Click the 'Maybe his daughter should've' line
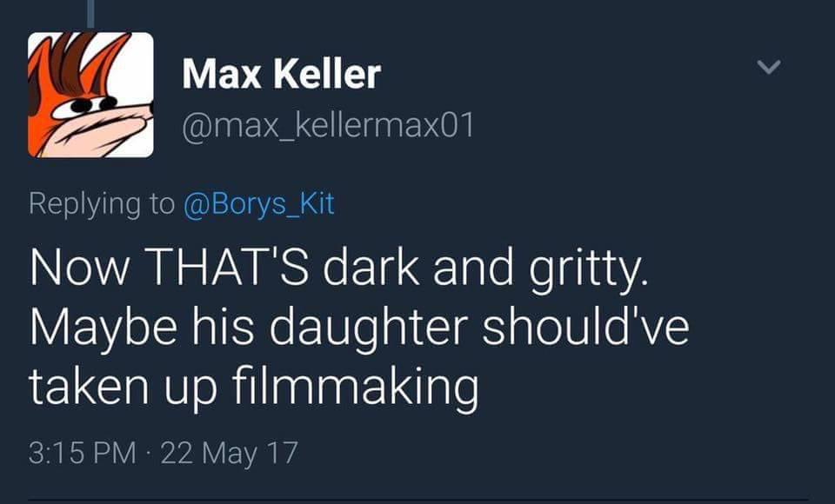 359,332
